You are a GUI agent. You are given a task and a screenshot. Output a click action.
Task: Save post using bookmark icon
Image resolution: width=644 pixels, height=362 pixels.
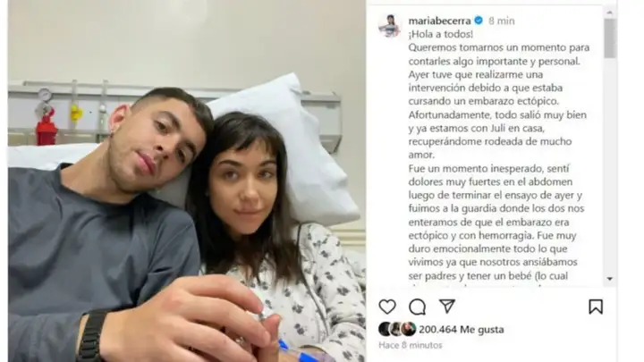[596, 307]
